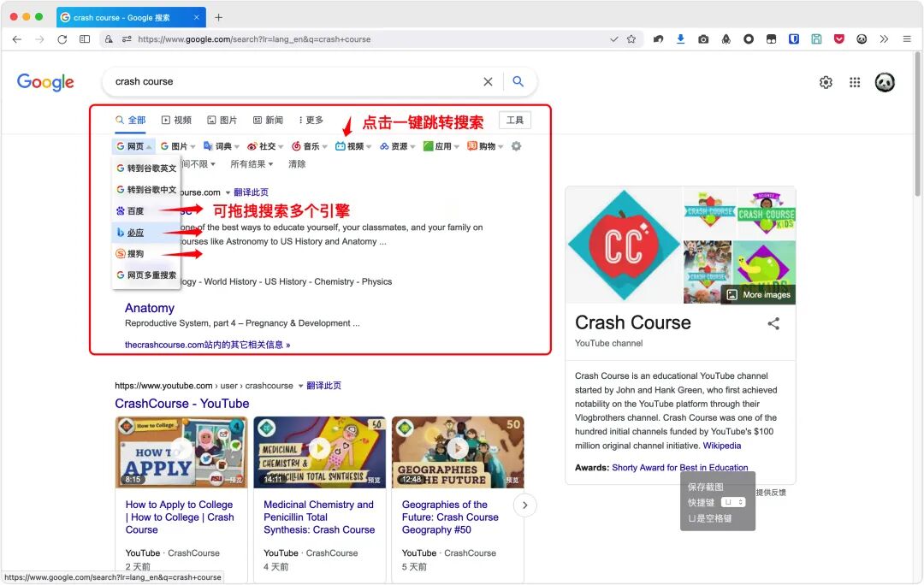Click the camera screenshot extension icon
Image resolution: width=924 pixels, height=585 pixels.
pos(703,39)
